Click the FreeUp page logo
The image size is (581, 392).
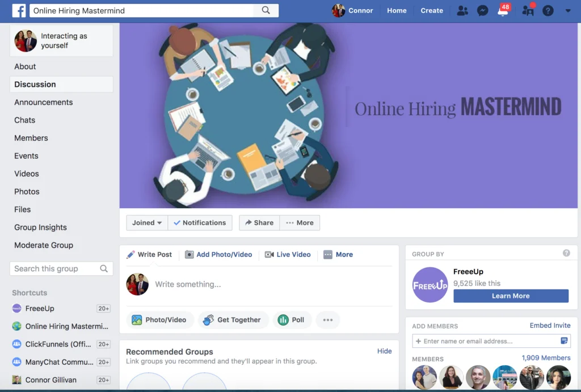tap(430, 285)
